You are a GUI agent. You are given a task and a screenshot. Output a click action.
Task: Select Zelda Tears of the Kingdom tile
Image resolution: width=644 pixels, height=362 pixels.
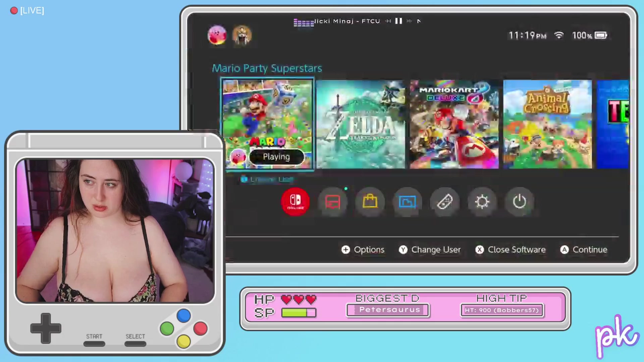tap(361, 124)
